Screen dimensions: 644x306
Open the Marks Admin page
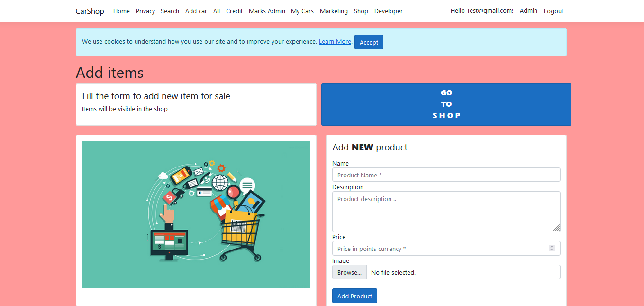pos(267,11)
